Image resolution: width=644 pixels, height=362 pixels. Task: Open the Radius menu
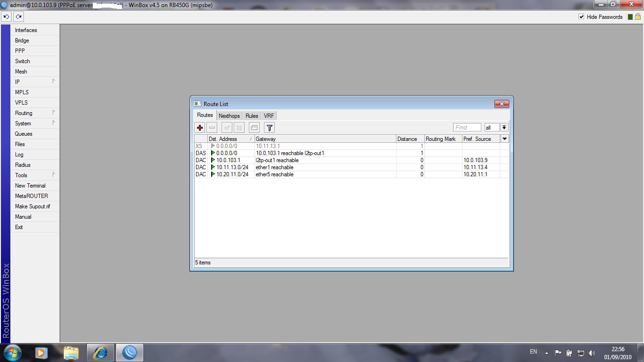click(35, 165)
